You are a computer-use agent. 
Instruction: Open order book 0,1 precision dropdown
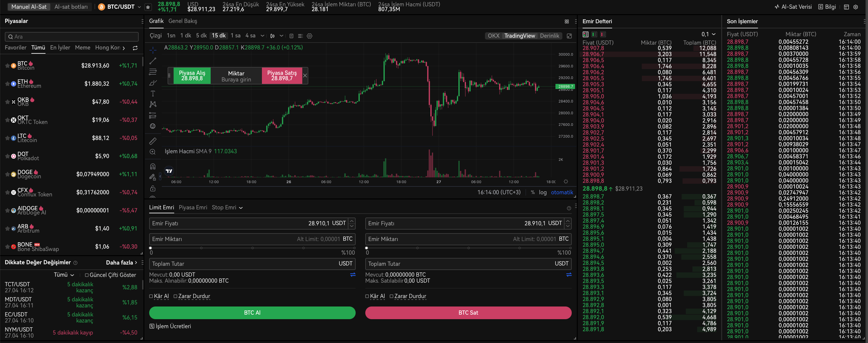coord(708,34)
